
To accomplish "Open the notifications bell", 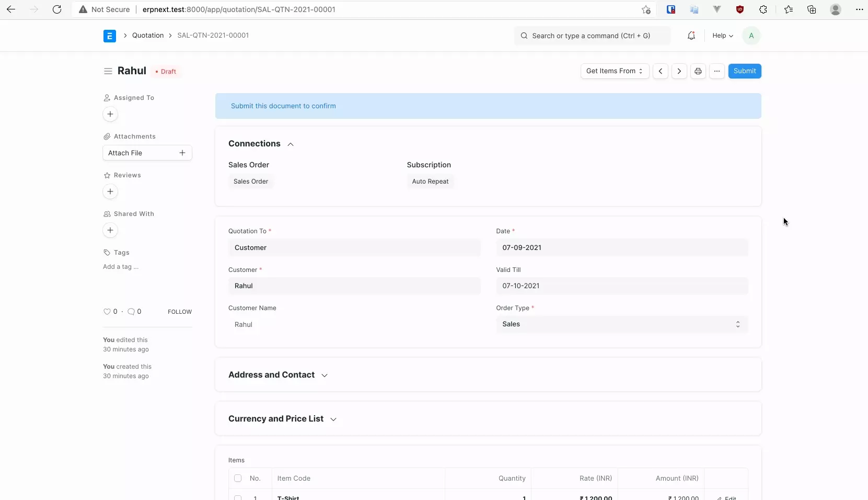I will [691, 36].
